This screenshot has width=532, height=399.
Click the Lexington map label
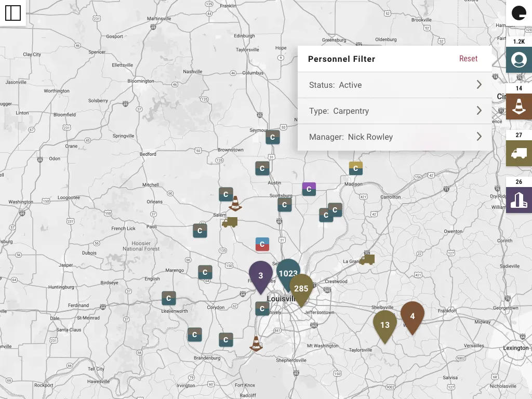pyautogui.click(x=516, y=348)
